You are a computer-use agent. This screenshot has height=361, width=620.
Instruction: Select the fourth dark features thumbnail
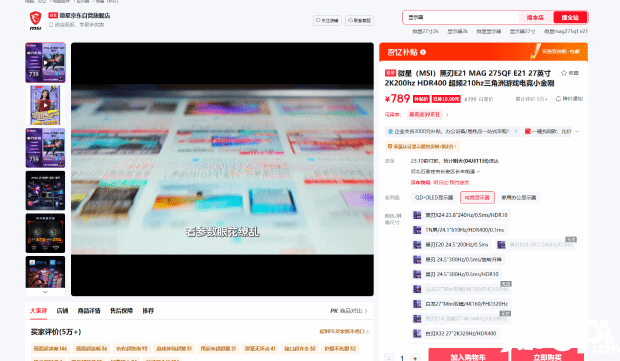pos(45,191)
